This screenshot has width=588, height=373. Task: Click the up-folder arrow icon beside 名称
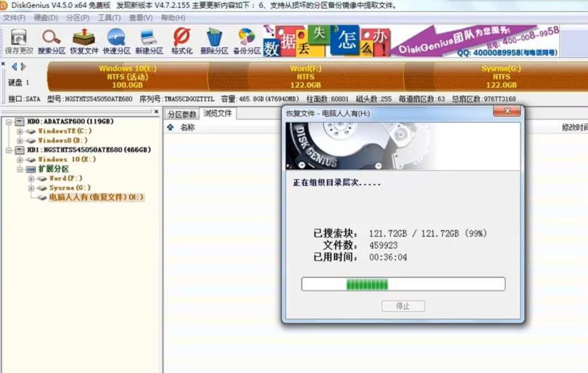tap(170, 127)
